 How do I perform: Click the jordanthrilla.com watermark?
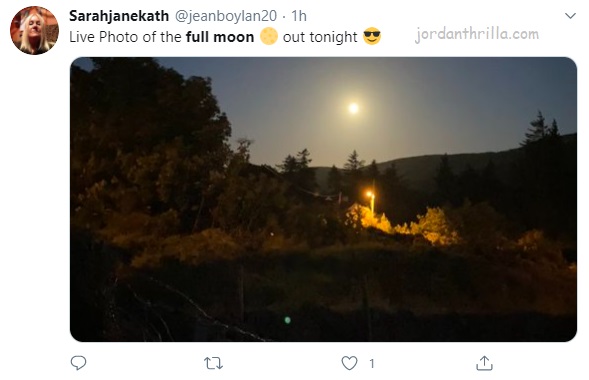pyautogui.click(x=477, y=35)
